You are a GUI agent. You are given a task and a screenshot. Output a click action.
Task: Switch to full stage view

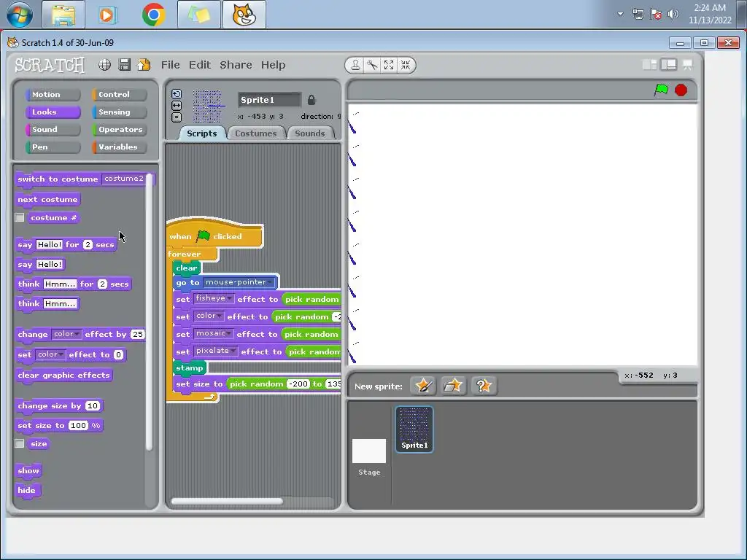point(669,65)
